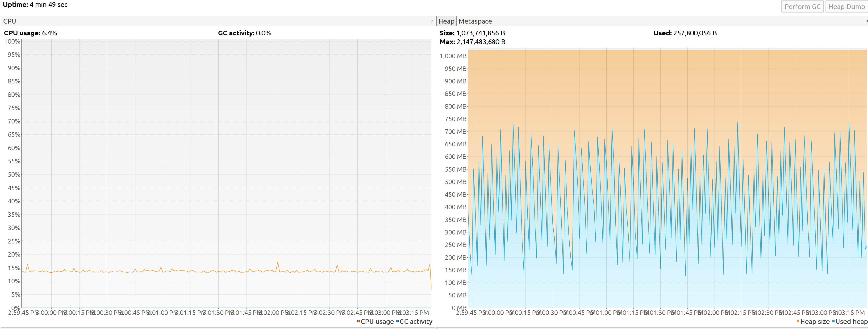Click blue GC activity legend swatch
This screenshot has width=868, height=329.
click(x=397, y=321)
